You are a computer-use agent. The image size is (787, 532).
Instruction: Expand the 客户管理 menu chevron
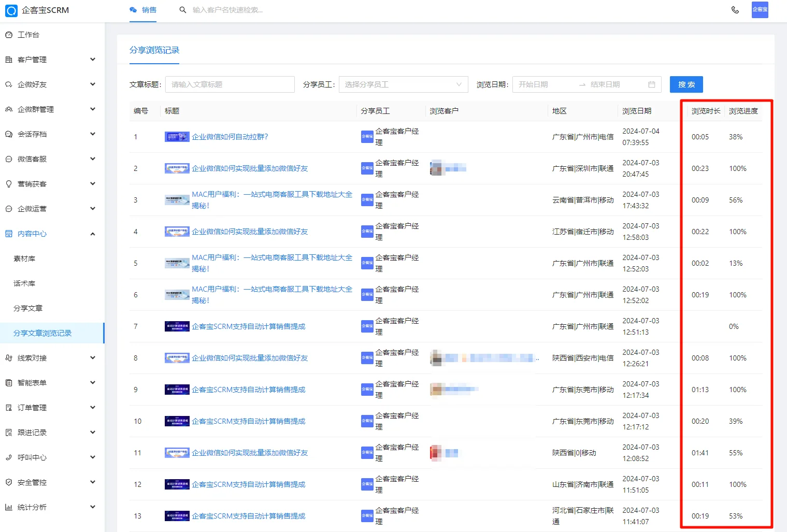click(93, 60)
